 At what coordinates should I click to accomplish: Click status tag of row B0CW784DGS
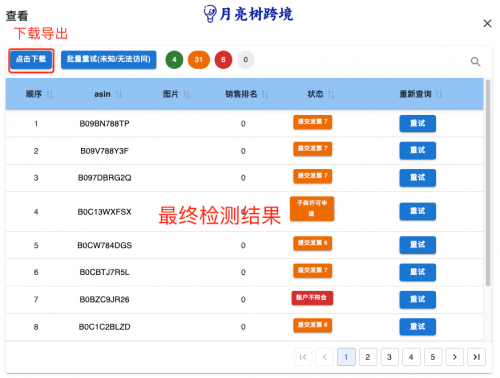coord(313,243)
